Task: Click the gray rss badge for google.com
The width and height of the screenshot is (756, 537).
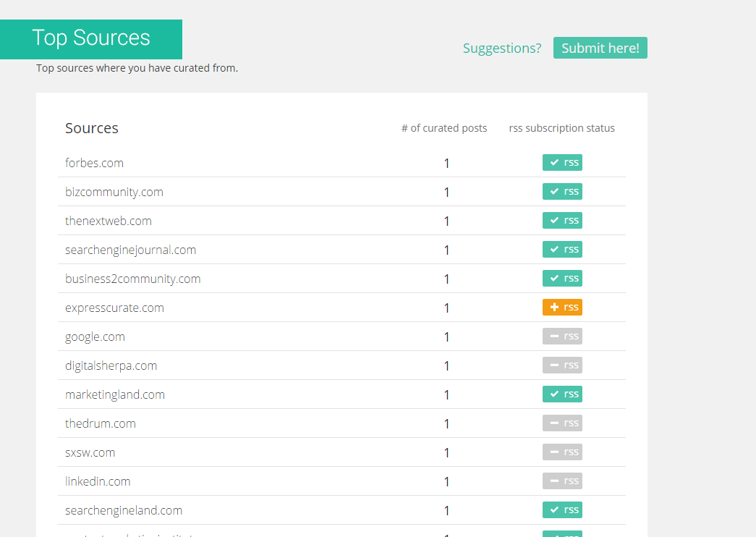Action: (x=562, y=337)
